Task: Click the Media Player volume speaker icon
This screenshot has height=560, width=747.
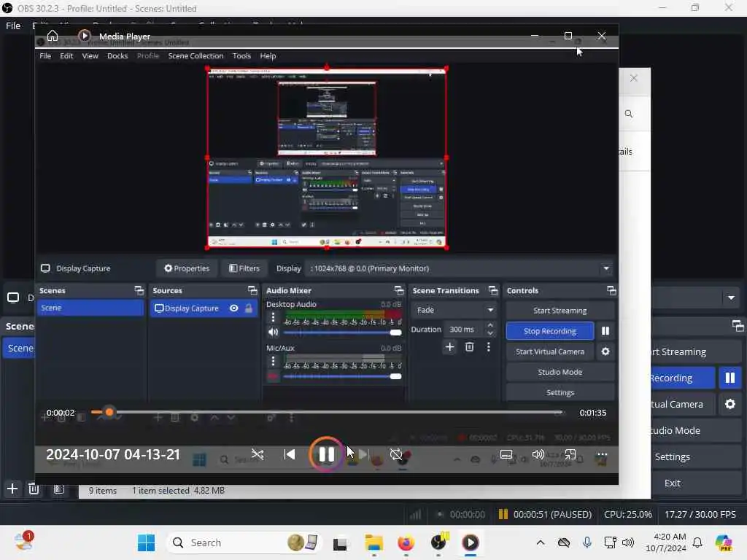Action: coord(538,454)
